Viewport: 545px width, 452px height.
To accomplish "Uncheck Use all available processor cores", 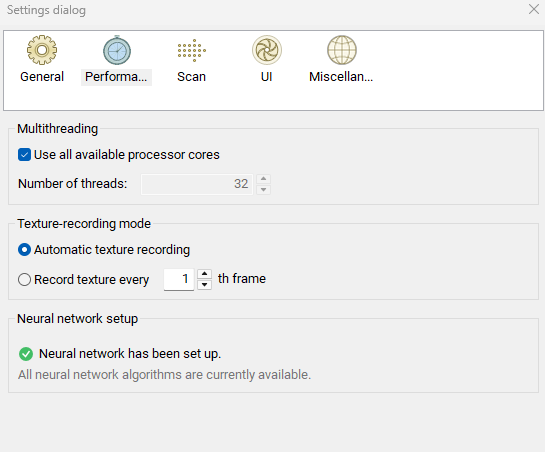I will coord(24,155).
